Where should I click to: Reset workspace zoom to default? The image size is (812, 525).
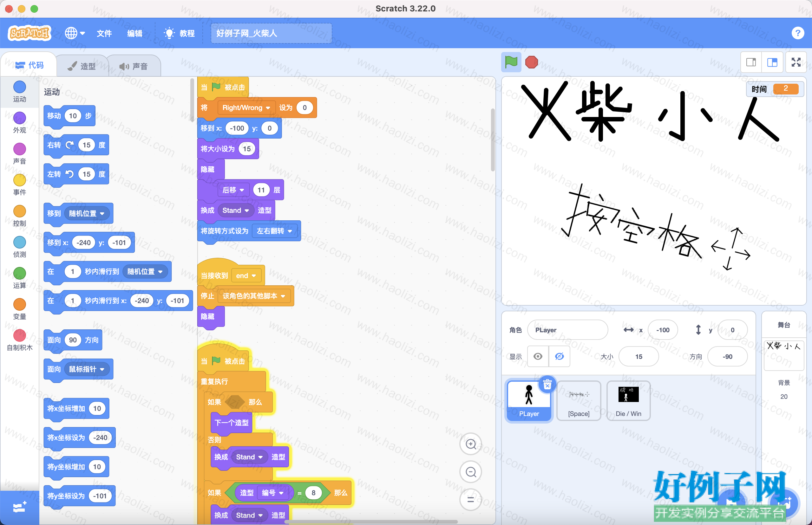tap(471, 500)
